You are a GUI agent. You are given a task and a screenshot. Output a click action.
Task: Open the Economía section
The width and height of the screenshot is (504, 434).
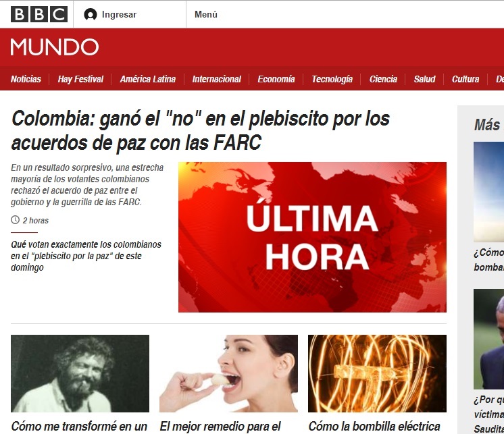(276, 79)
